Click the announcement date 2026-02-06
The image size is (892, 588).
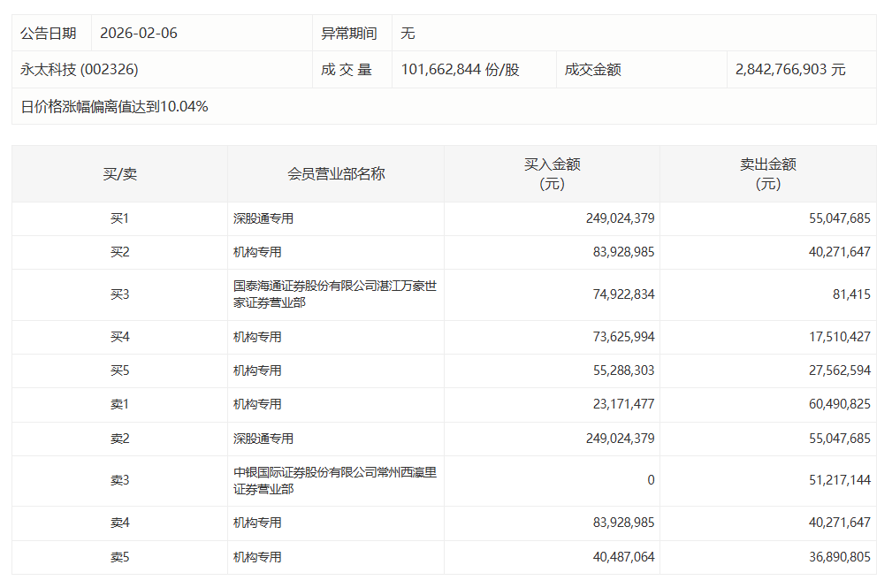(x=139, y=34)
